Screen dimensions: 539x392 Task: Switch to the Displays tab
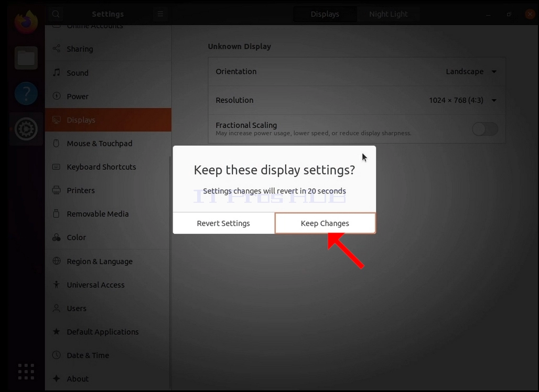click(325, 14)
